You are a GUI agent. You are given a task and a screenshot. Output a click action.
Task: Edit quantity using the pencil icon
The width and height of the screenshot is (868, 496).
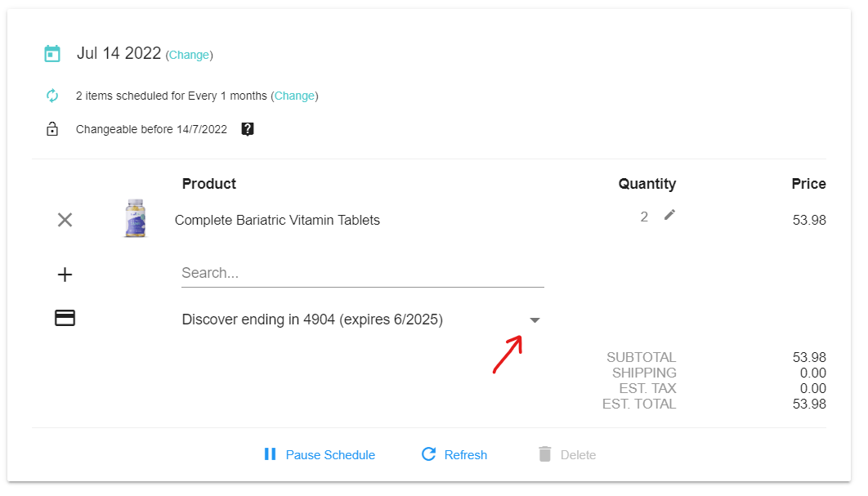pos(669,215)
